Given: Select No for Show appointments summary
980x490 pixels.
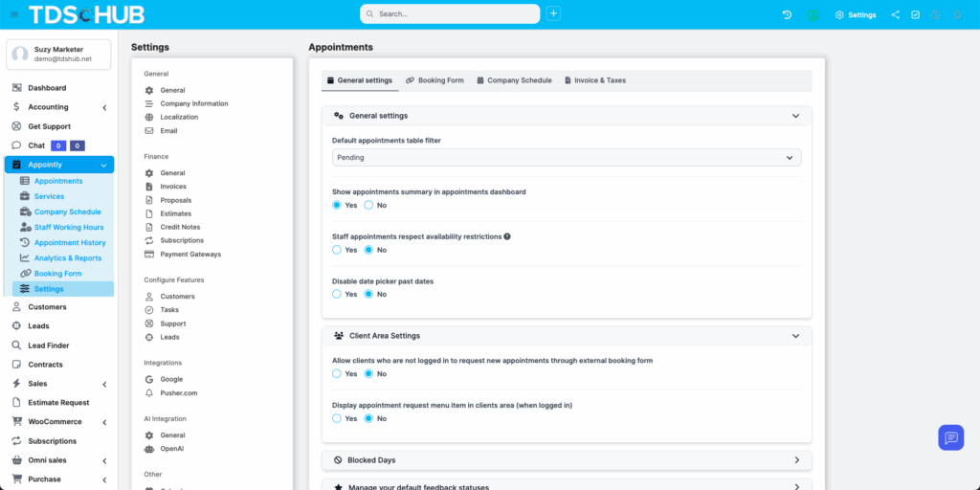Looking at the screenshot, I should pos(368,205).
